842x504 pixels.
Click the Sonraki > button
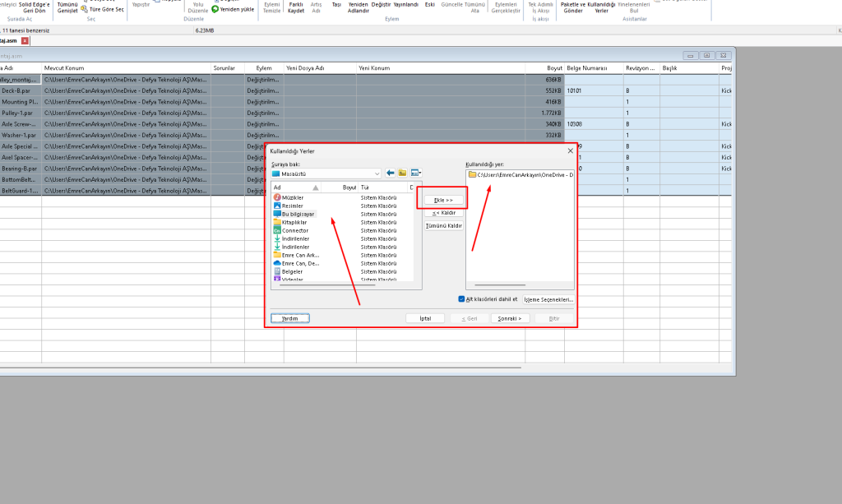tap(510, 318)
